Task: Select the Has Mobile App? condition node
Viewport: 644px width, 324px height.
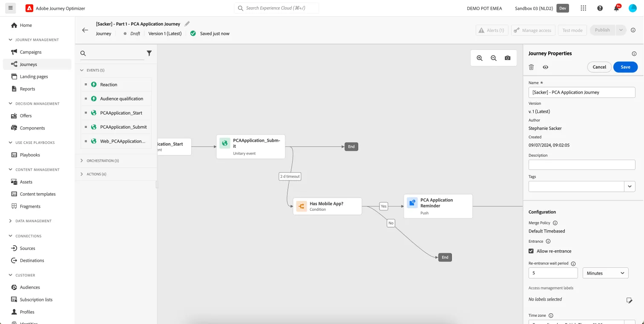Action: [328, 206]
